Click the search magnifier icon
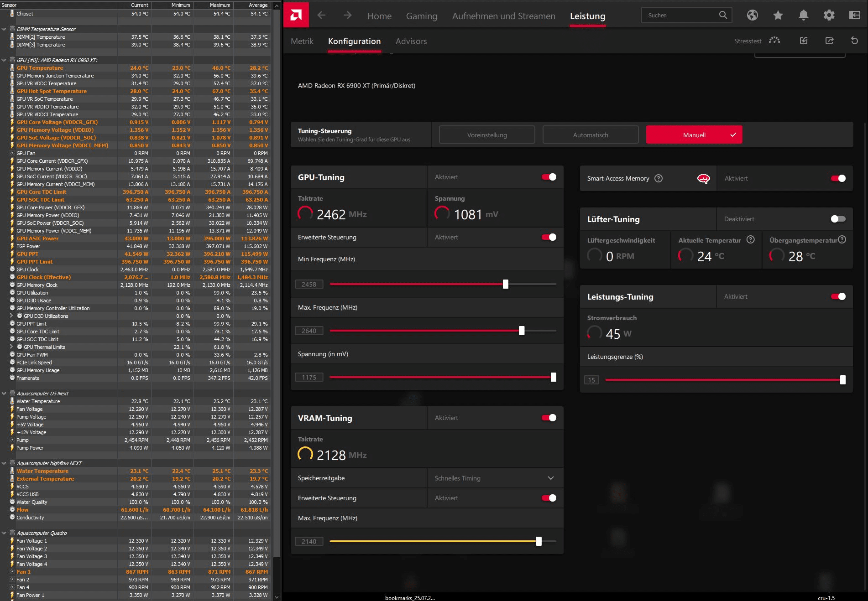The height and width of the screenshot is (601, 868). (x=723, y=15)
